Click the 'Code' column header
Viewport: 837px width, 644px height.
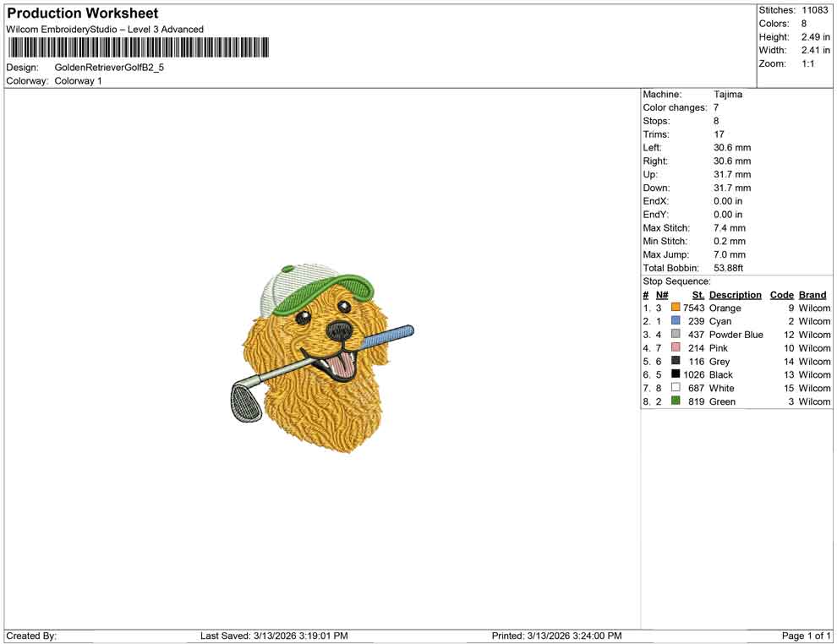[x=781, y=295]
